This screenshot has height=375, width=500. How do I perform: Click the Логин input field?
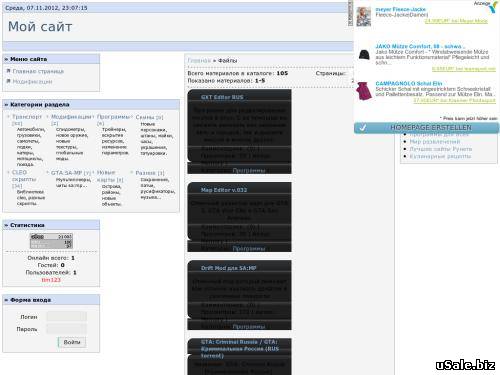coord(67,316)
